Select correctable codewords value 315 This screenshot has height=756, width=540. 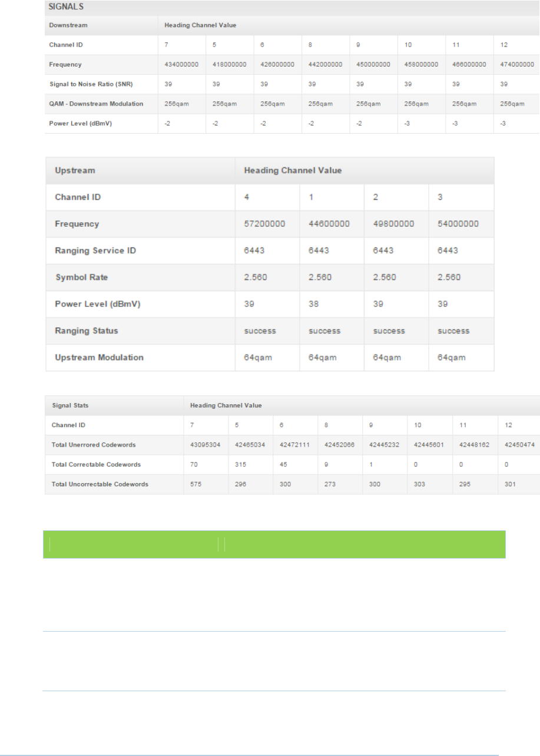point(240,464)
